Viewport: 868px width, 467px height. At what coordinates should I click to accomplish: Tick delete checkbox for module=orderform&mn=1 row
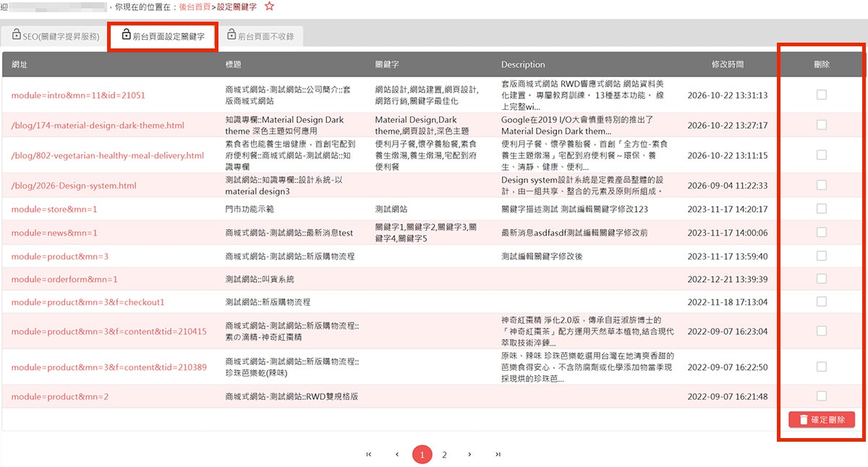[821, 278]
